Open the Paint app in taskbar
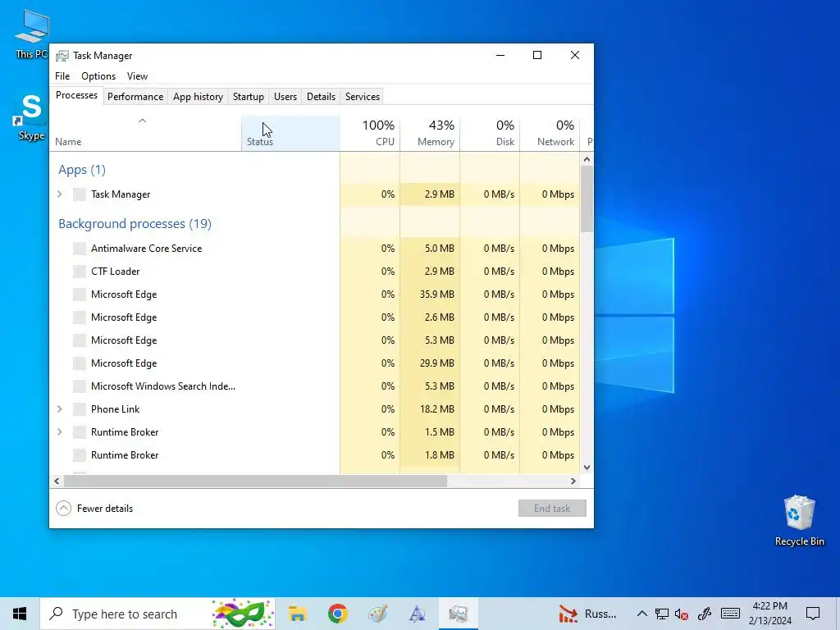Image resolution: width=840 pixels, height=630 pixels. tap(377, 614)
